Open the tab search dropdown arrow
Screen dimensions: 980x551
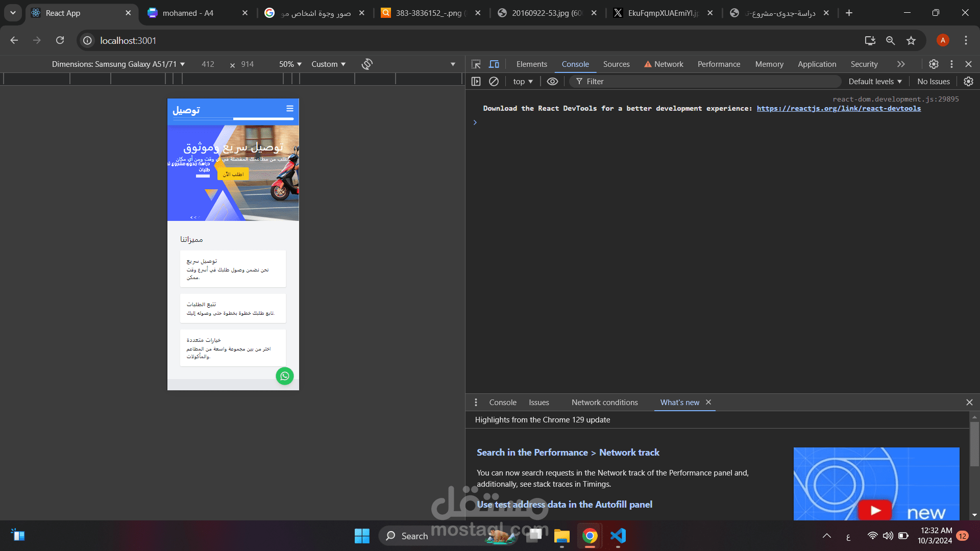point(13,13)
